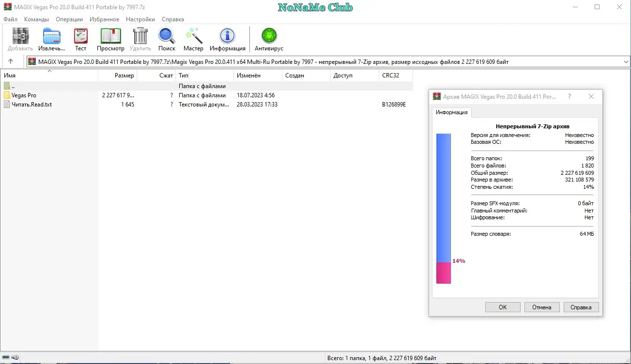Open the Справка menu
The image size is (631, 364).
click(x=173, y=19)
